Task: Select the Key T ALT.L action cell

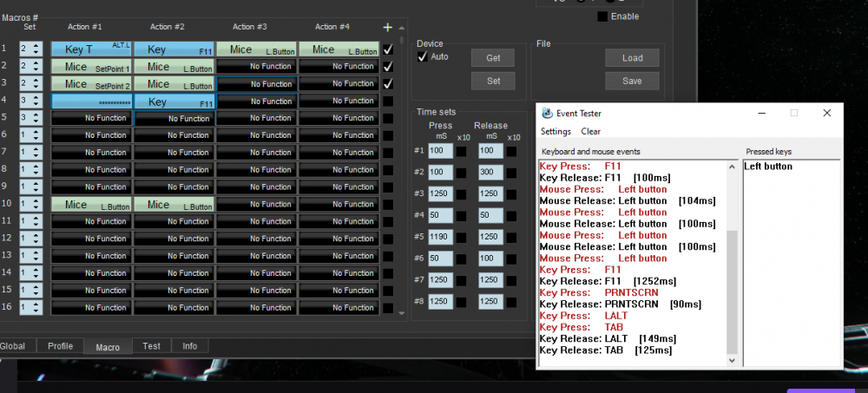Action: click(91, 49)
